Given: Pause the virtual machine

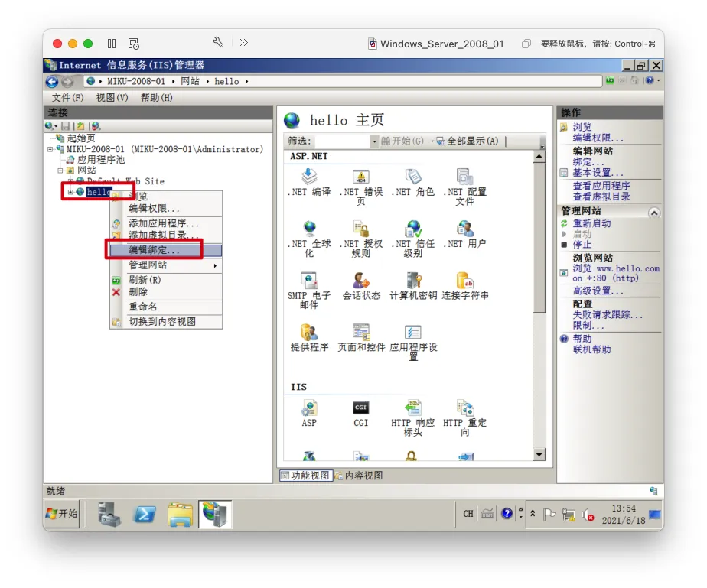Looking at the screenshot, I should 112,44.
